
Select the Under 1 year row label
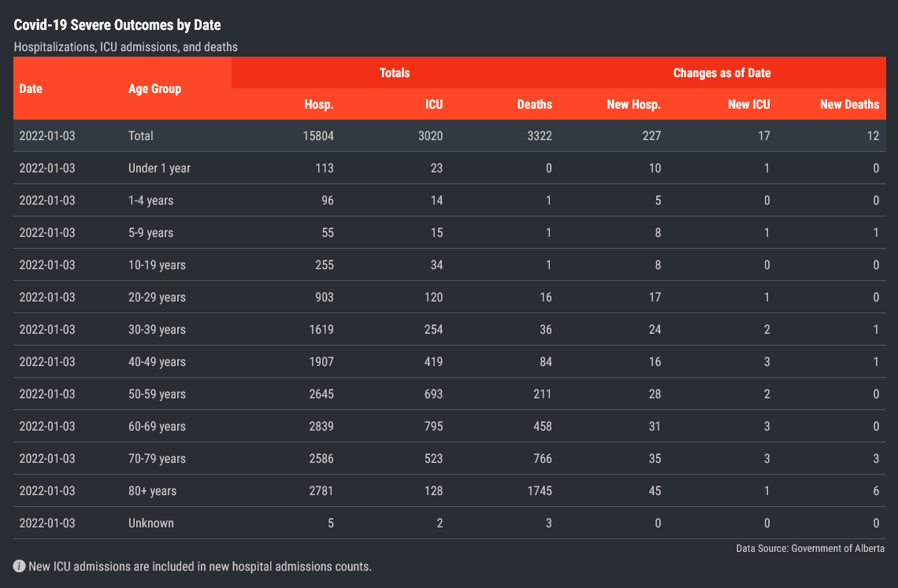click(x=159, y=168)
